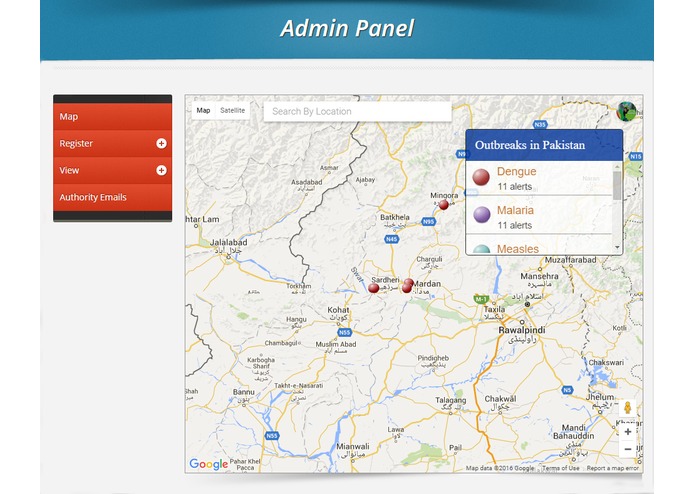Image resolution: width=695 pixels, height=494 pixels.
Task: Select the purple Malaria outbreak marker icon
Action: click(x=482, y=214)
